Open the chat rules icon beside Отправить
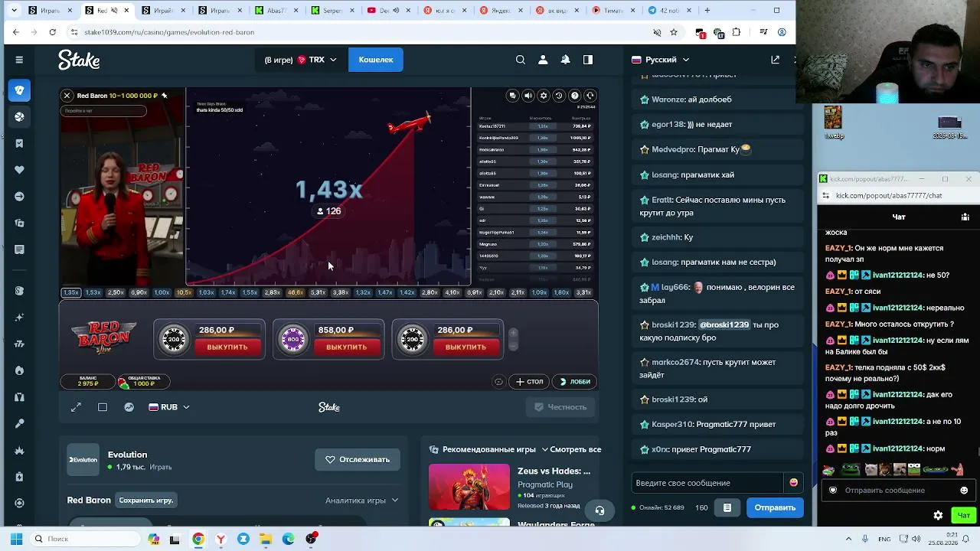 (727, 507)
